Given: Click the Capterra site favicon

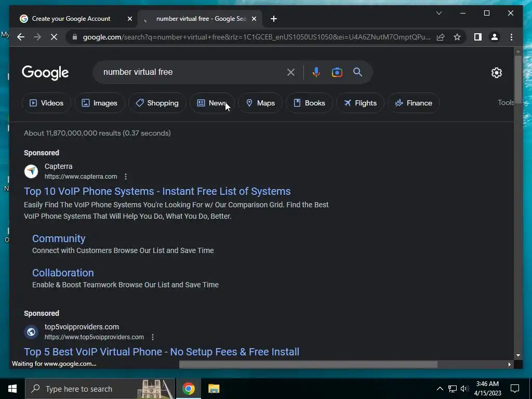Looking at the screenshot, I should [x=31, y=171].
